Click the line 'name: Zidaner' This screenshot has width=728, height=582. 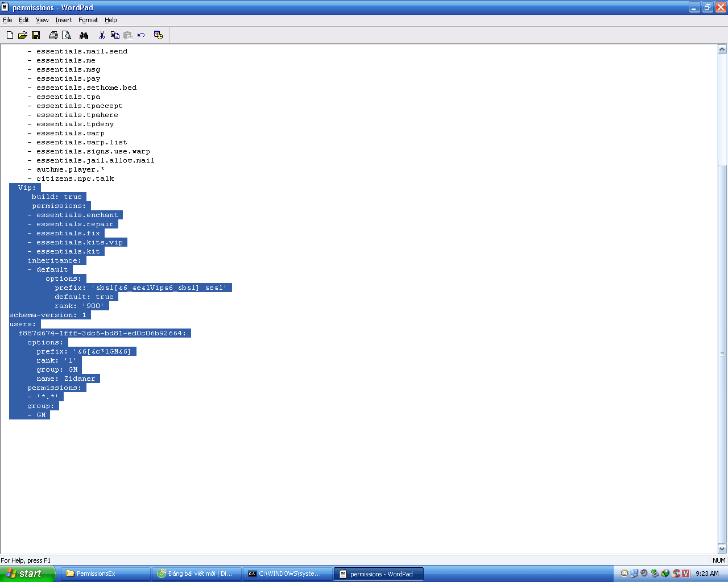tap(66, 379)
